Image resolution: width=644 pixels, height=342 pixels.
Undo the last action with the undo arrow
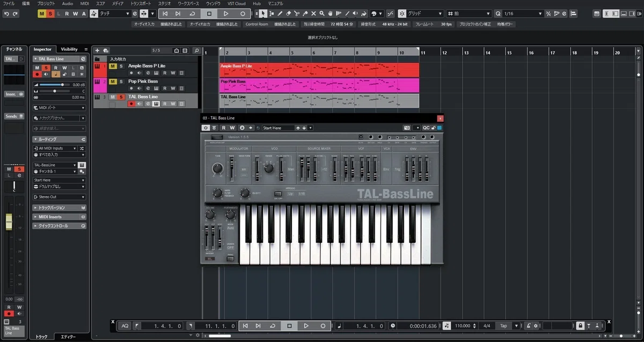click(6, 13)
